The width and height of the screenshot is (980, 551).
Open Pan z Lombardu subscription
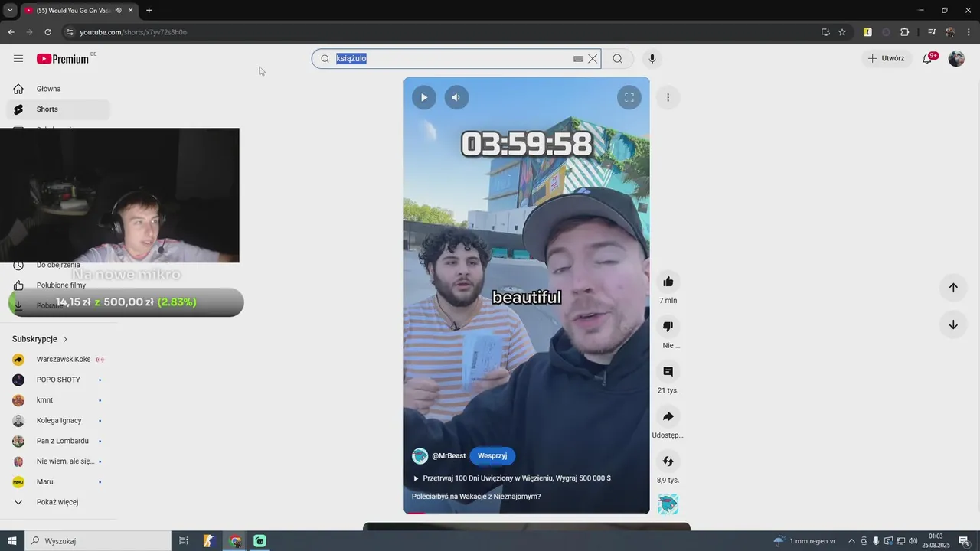click(x=58, y=441)
